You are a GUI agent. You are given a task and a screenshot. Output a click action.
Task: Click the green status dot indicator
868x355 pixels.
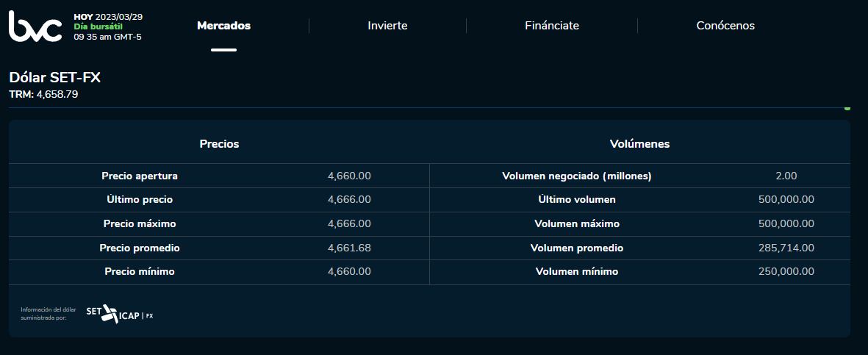coord(847,108)
